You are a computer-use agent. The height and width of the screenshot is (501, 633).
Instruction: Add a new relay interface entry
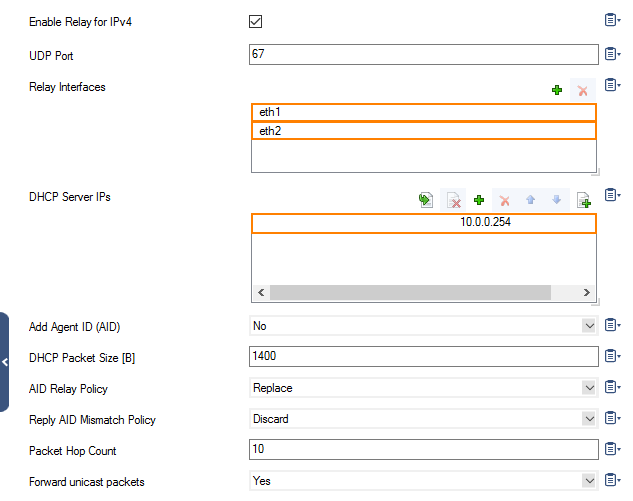[x=557, y=90]
